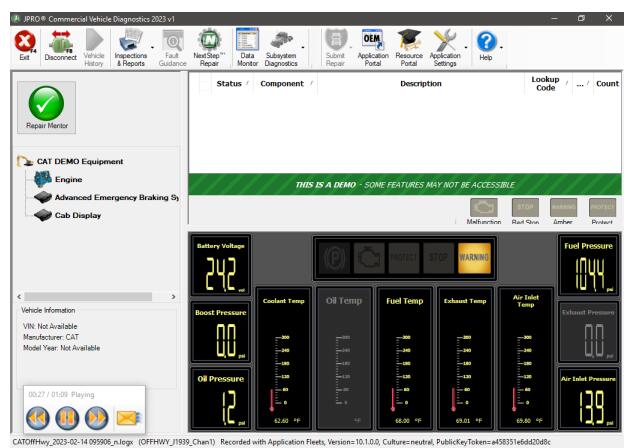634x448 pixels.
Task: Click the check engine dashboard indicator
Action: pyautogui.click(x=369, y=258)
